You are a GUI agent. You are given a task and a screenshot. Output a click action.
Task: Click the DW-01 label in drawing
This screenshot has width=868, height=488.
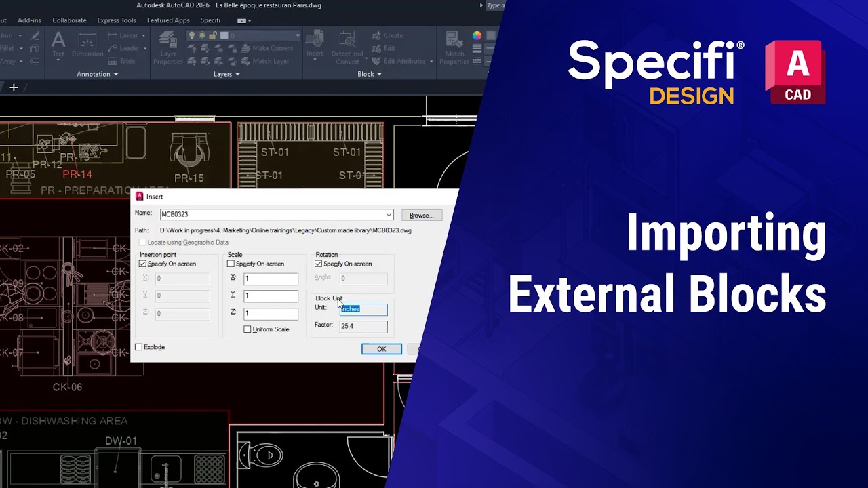[x=121, y=441]
